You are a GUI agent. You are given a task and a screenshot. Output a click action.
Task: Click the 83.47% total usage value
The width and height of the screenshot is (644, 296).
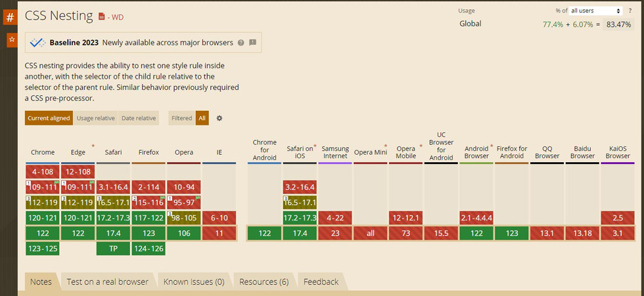pos(618,24)
